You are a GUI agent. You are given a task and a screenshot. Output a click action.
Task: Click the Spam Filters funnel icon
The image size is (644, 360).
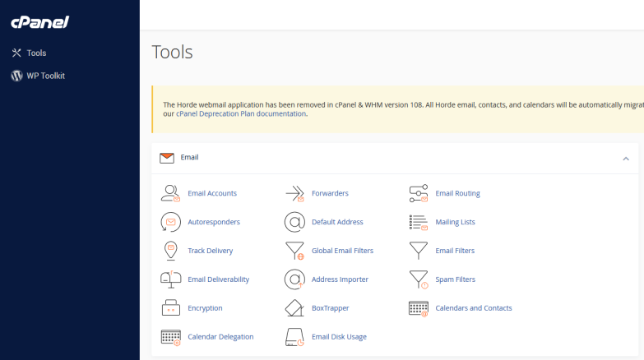pyautogui.click(x=419, y=279)
